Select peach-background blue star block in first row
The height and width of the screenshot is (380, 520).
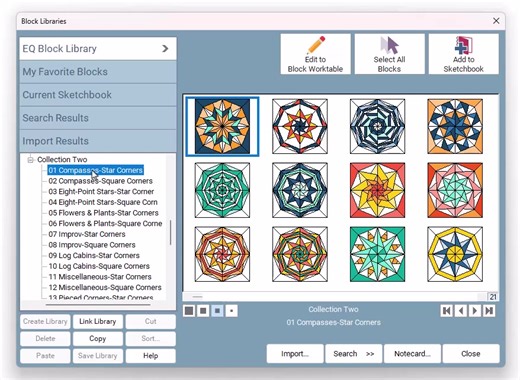(455, 126)
